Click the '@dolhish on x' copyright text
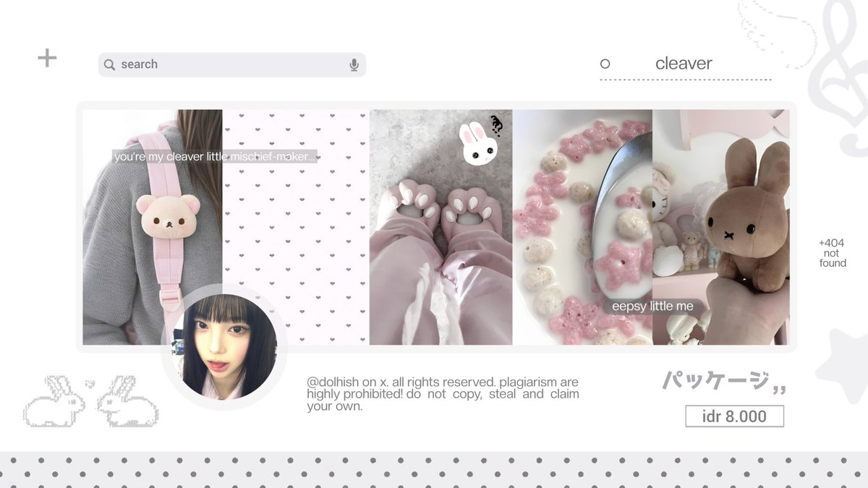 [x=443, y=394]
